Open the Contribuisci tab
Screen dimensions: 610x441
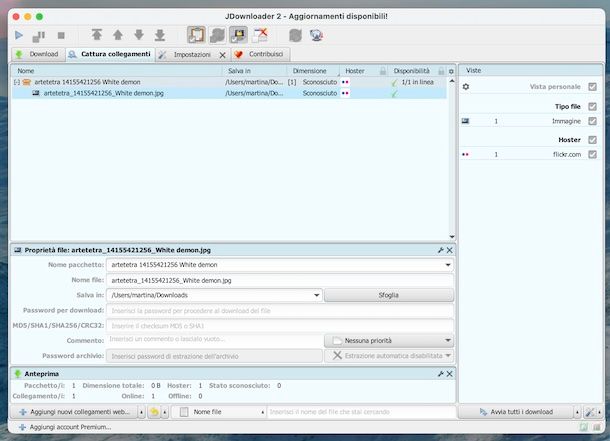[x=260, y=54]
